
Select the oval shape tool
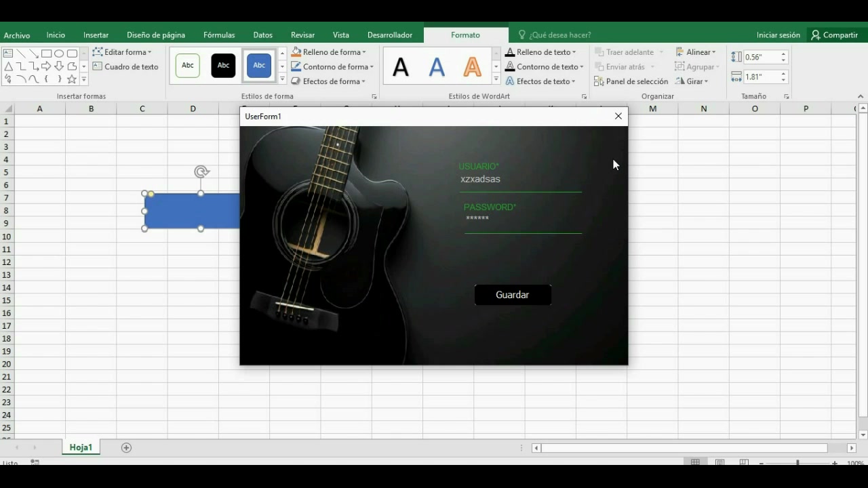[59, 54]
